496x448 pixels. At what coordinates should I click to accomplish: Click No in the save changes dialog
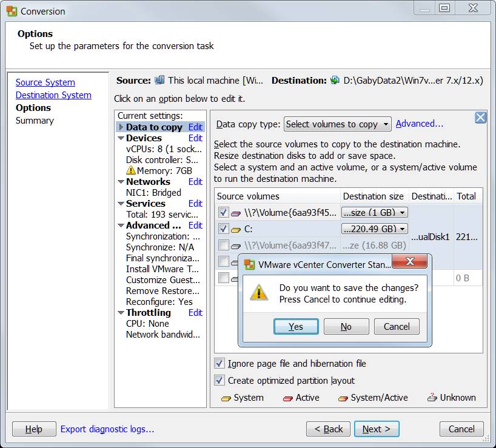[x=346, y=326]
